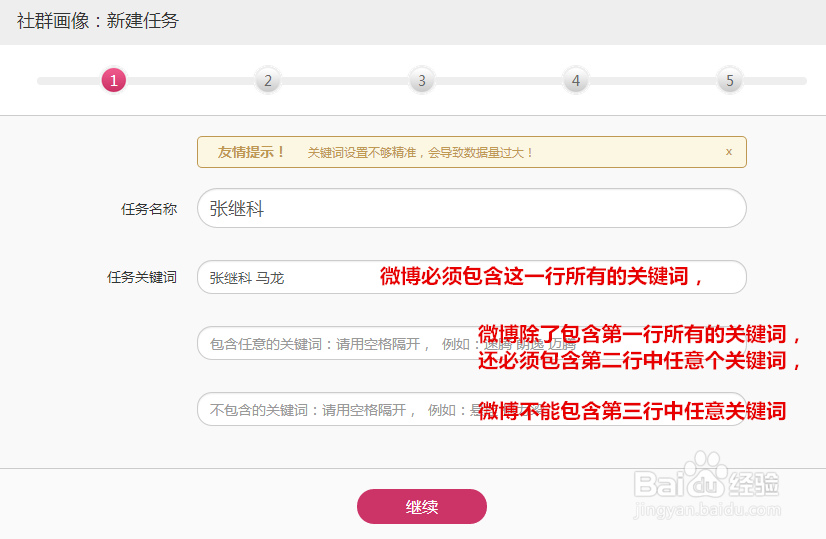Select step 3 progress indicator
Image resolution: width=826 pixels, height=539 pixels.
pos(421,80)
